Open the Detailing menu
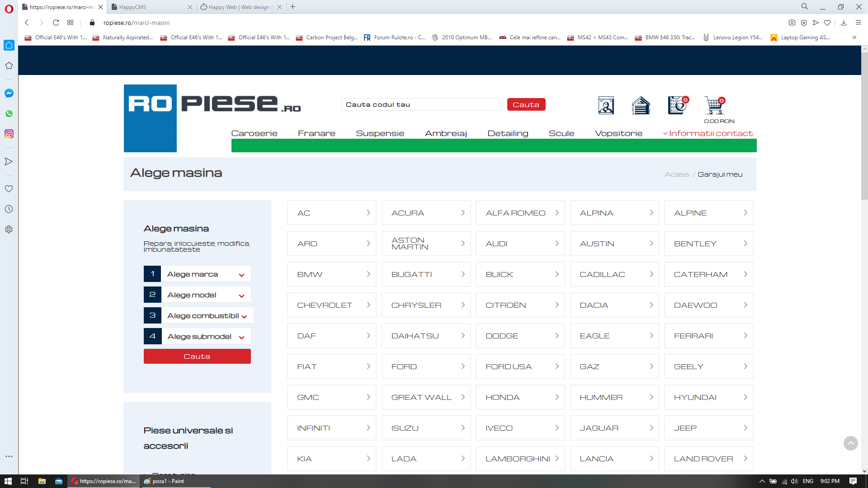The image size is (868, 488). (x=508, y=133)
